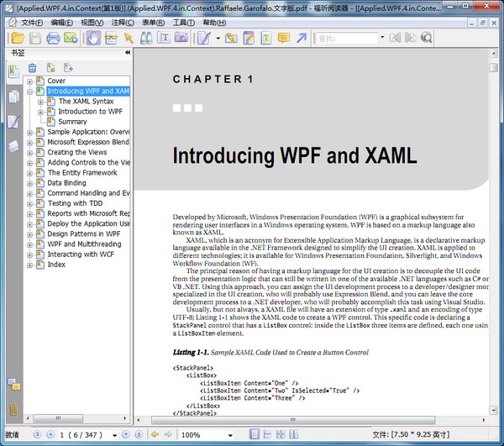Screen dimensions: 504x446
Task: Send document by email icon
Action: click(x=71, y=39)
